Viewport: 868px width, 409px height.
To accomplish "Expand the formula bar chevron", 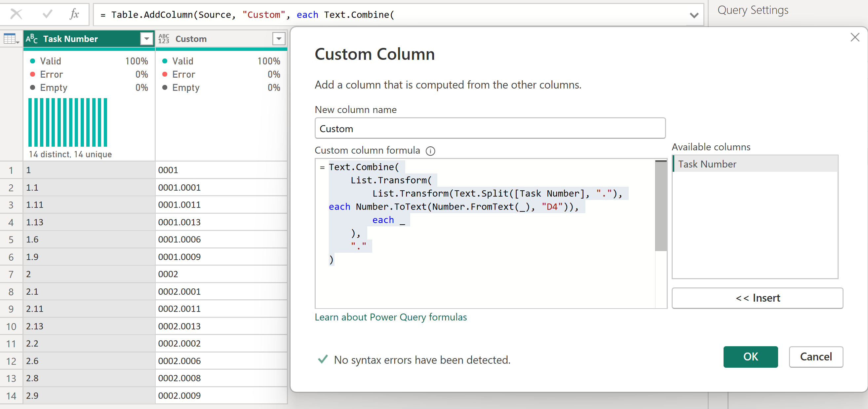I will coord(694,15).
